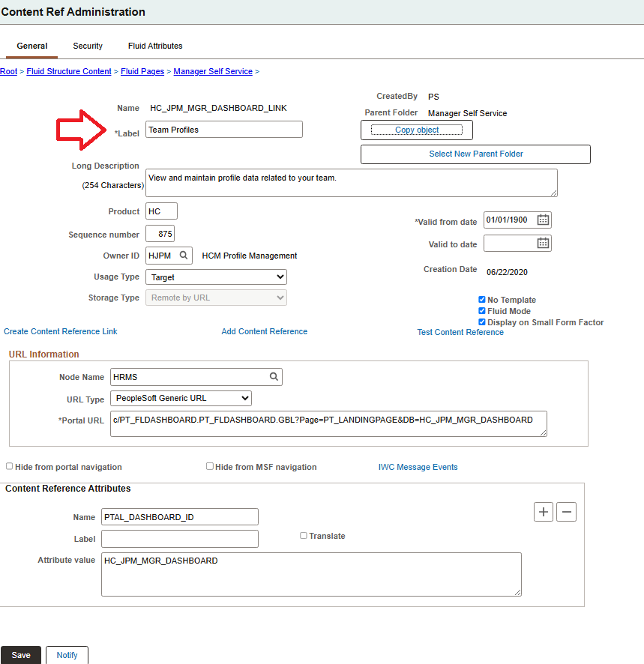Click the creation date 06/22/2020
The image size is (644, 664).
(x=507, y=272)
